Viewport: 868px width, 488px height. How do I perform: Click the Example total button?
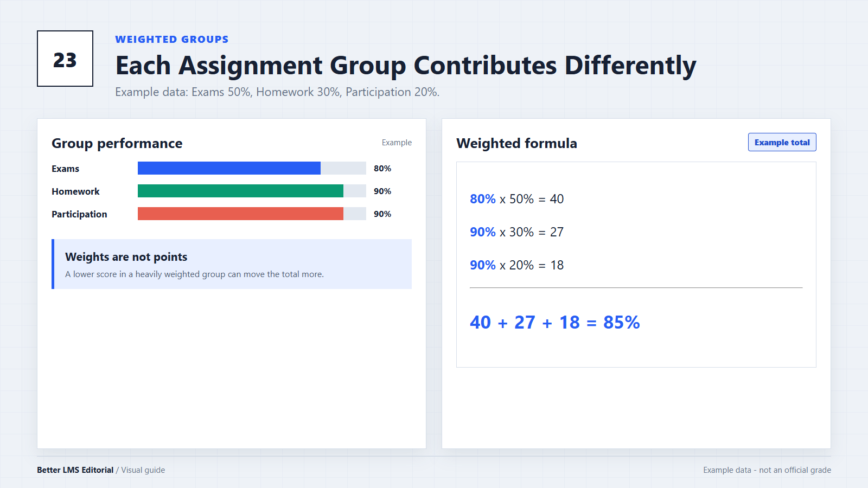coord(782,142)
